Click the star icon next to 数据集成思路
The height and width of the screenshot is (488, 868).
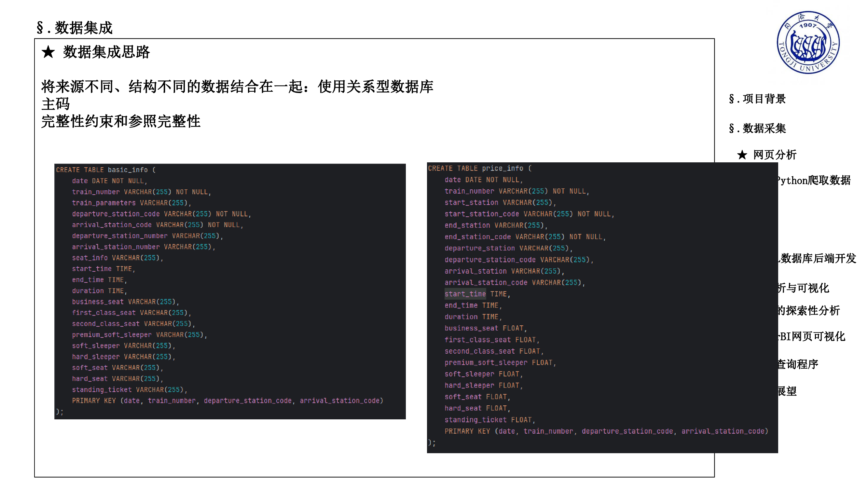pyautogui.click(x=48, y=52)
